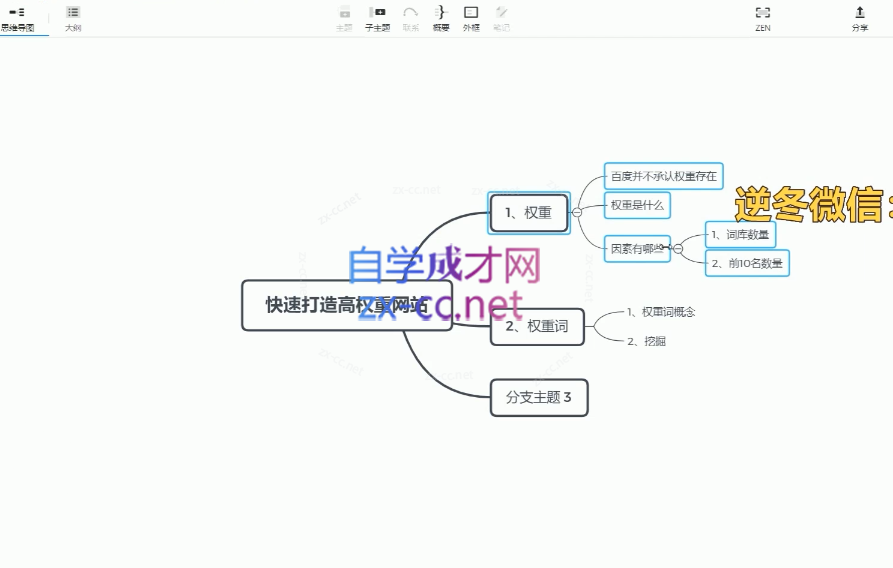Open the 分享 share menu
Image resolution: width=893 pixels, height=568 pixels.
click(860, 19)
